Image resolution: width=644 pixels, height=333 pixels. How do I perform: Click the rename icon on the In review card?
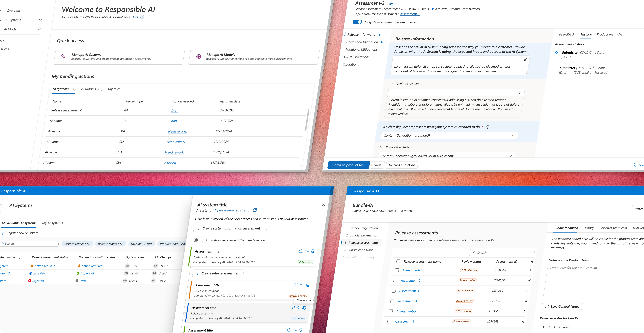pyautogui.click(x=292, y=308)
